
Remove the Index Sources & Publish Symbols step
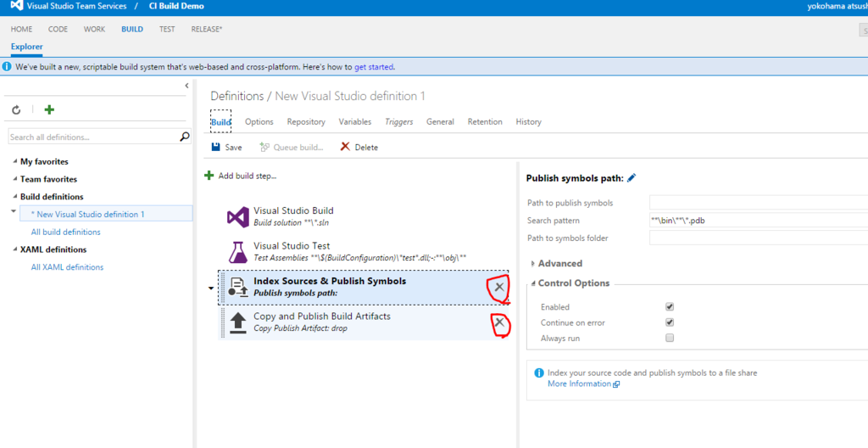tap(499, 287)
